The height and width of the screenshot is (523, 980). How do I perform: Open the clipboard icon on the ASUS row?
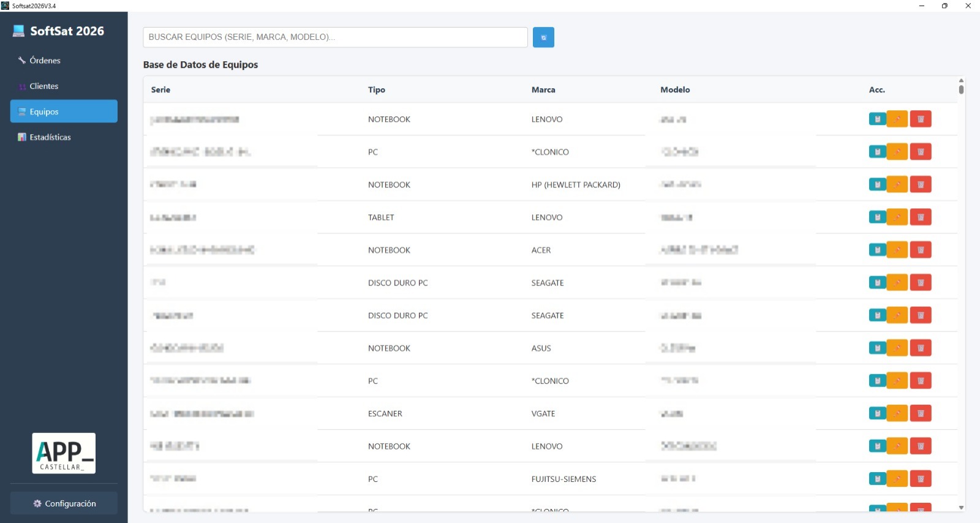(878, 348)
